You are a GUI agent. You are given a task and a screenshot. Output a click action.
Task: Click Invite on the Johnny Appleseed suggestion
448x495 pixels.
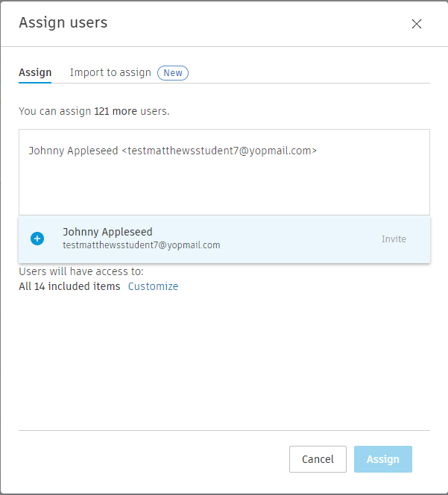[394, 239]
